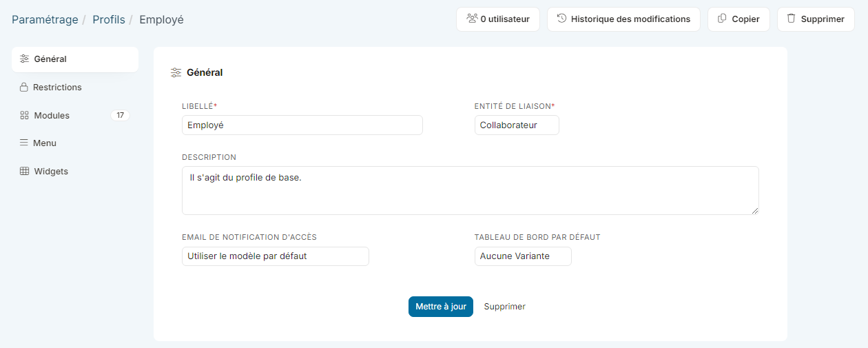This screenshot has height=348, width=868.
Task: Switch to the Restrictions section
Action: pos(75,88)
